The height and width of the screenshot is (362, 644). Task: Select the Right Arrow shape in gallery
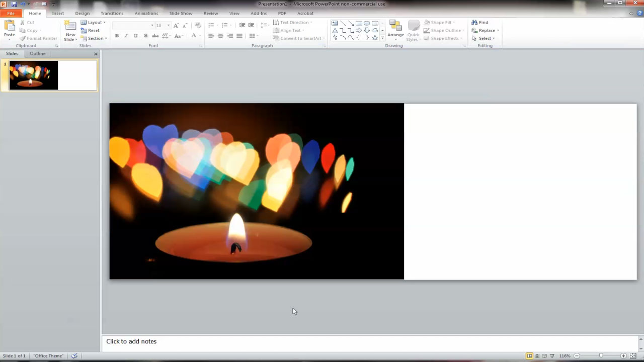359,31
